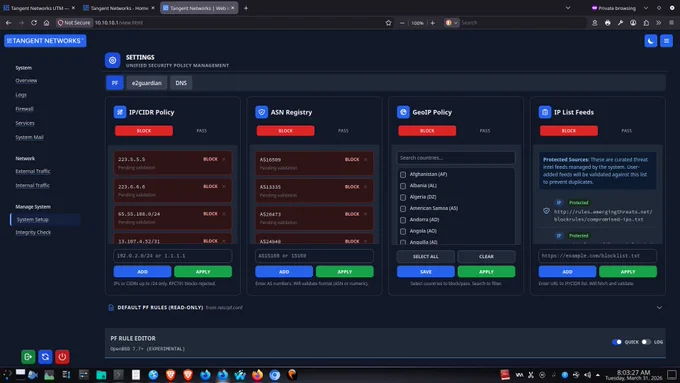Check the Andorra (AD) checkbox
The image size is (680, 383).
coord(403,220)
